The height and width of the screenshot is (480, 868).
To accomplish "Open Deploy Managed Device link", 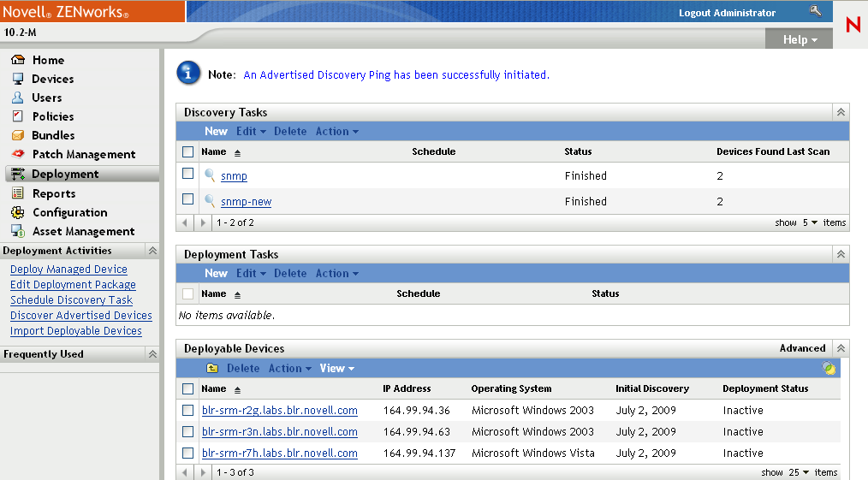I will pyautogui.click(x=68, y=270).
